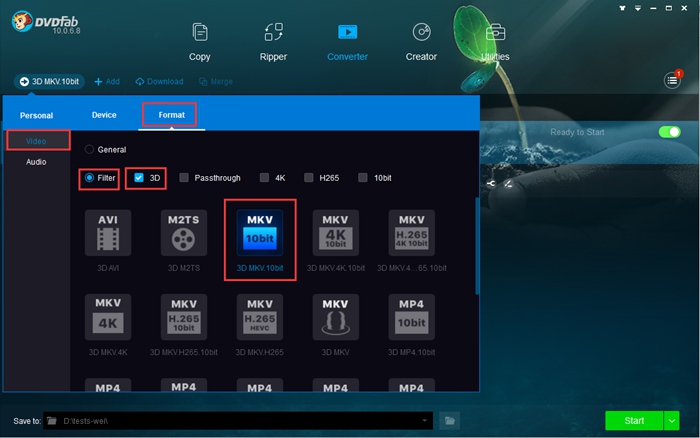Select the Audio category
Viewport: 700px width, 438px height.
(36, 162)
